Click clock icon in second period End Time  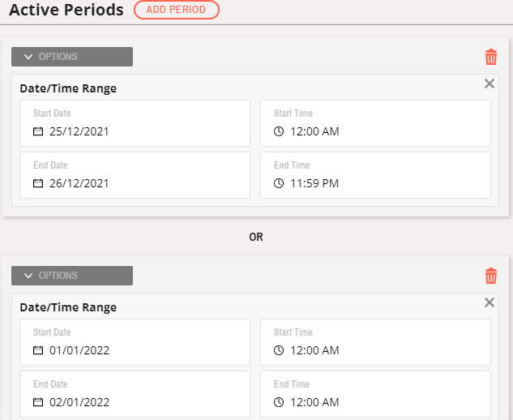(x=279, y=402)
